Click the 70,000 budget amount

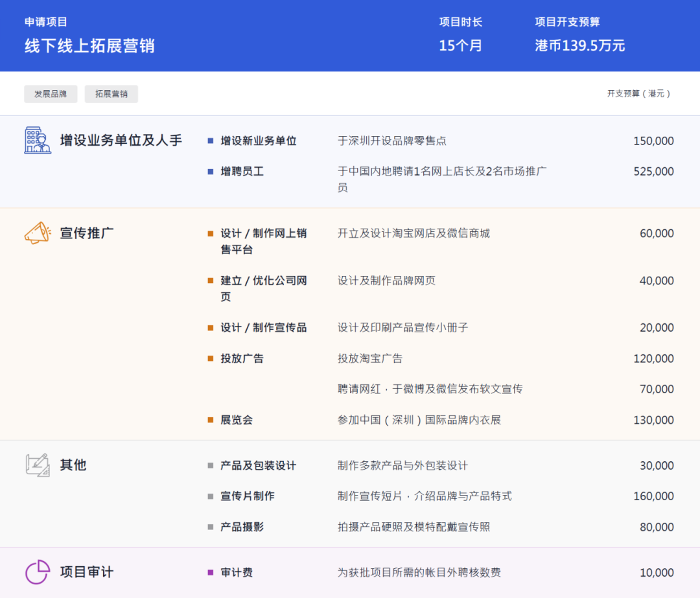click(x=657, y=389)
